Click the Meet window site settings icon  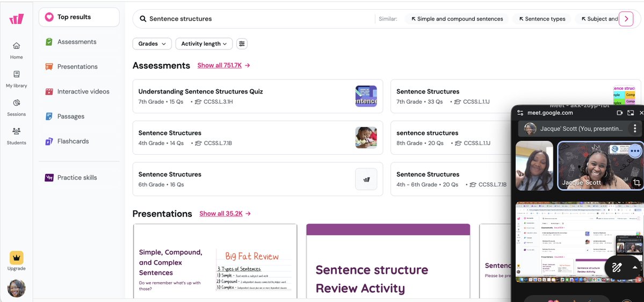pyautogui.click(x=520, y=113)
